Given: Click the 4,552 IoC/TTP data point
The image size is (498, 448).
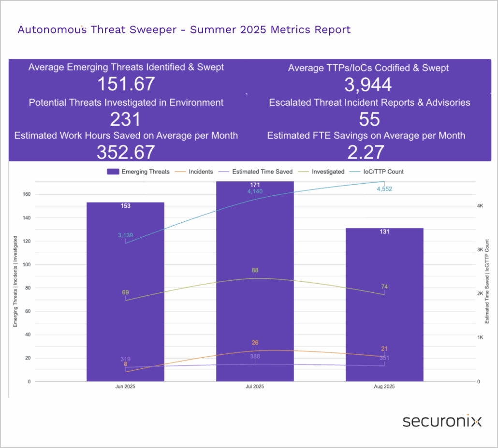Looking at the screenshot, I should point(384,182).
